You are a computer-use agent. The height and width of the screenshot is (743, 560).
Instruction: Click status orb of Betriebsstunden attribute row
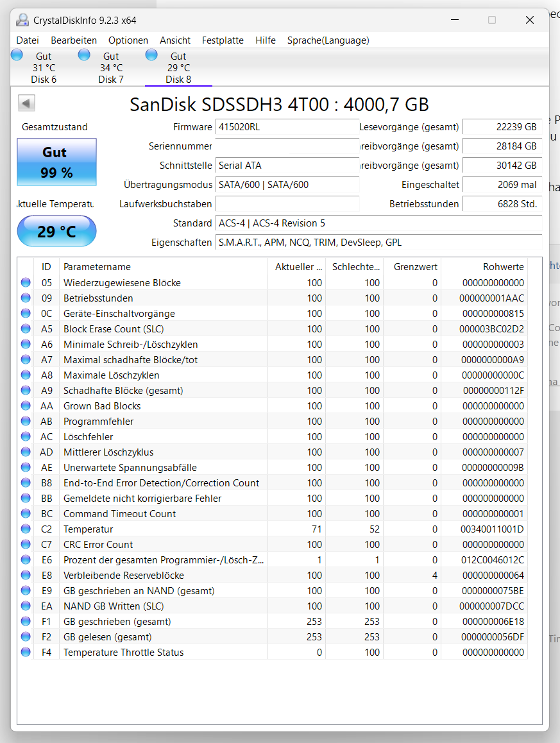pyautogui.click(x=26, y=298)
